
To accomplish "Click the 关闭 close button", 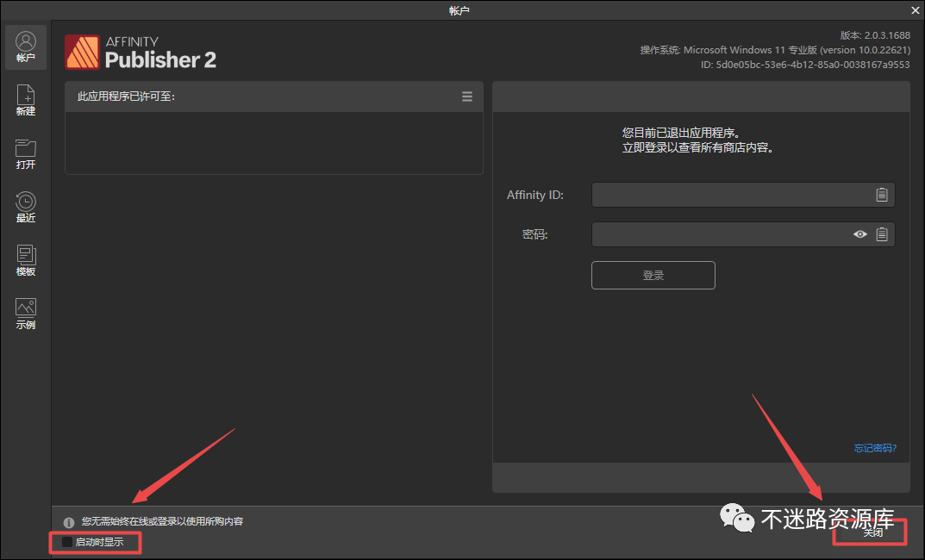I will (872, 532).
